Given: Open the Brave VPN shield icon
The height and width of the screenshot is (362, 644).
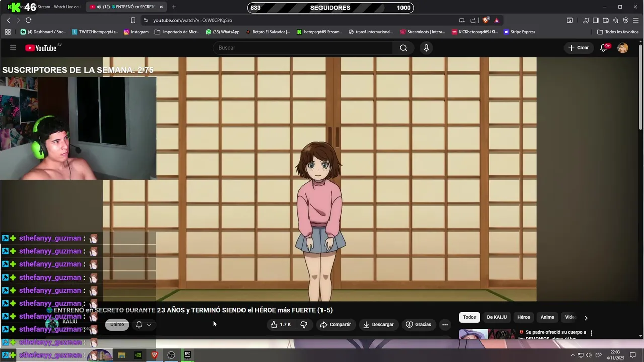Looking at the screenshot, I should pos(626,20).
